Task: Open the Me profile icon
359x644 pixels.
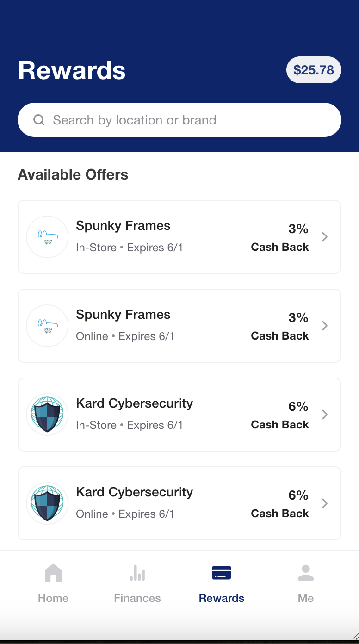Action: tap(305, 573)
